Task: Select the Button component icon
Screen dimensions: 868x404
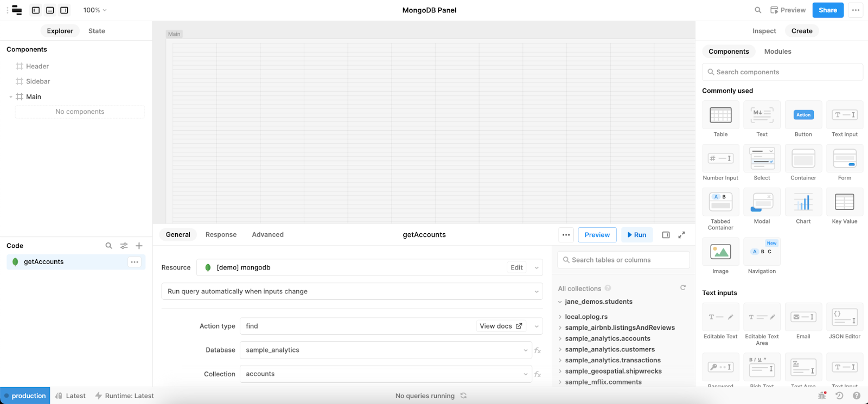Action: click(803, 115)
